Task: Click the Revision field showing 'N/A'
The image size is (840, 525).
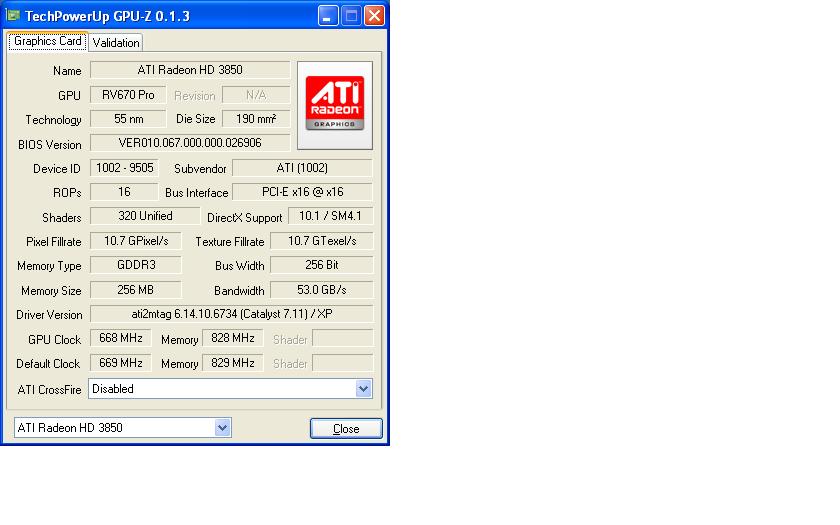Action: click(256, 95)
